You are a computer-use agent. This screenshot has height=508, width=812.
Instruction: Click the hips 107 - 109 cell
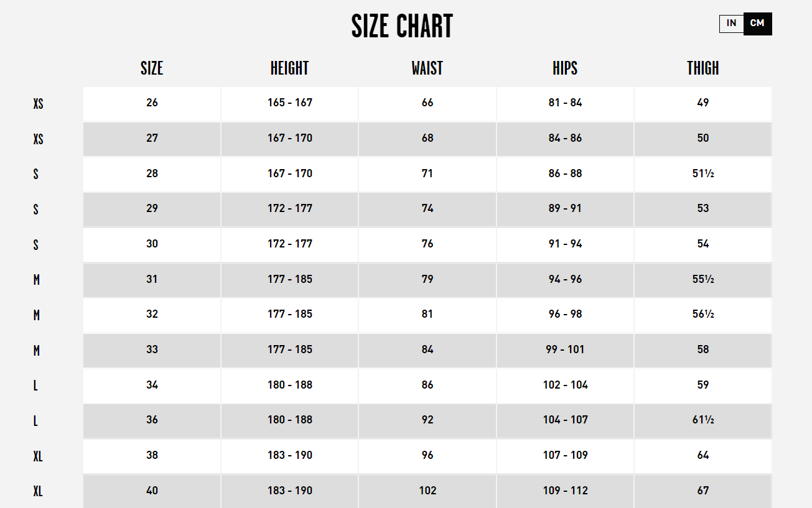(x=565, y=456)
